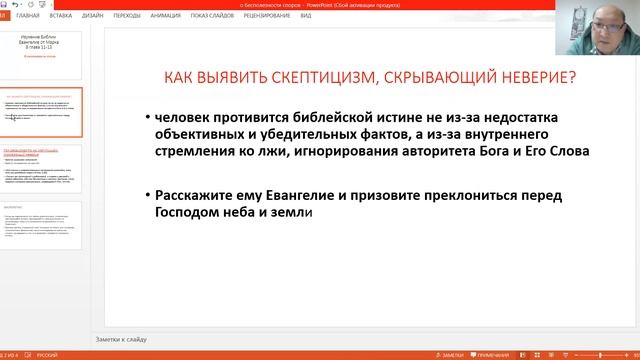This screenshot has width=640, height=360.
Task: Select the highlighted second slide thumbnail
Action: (x=40, y=112)
